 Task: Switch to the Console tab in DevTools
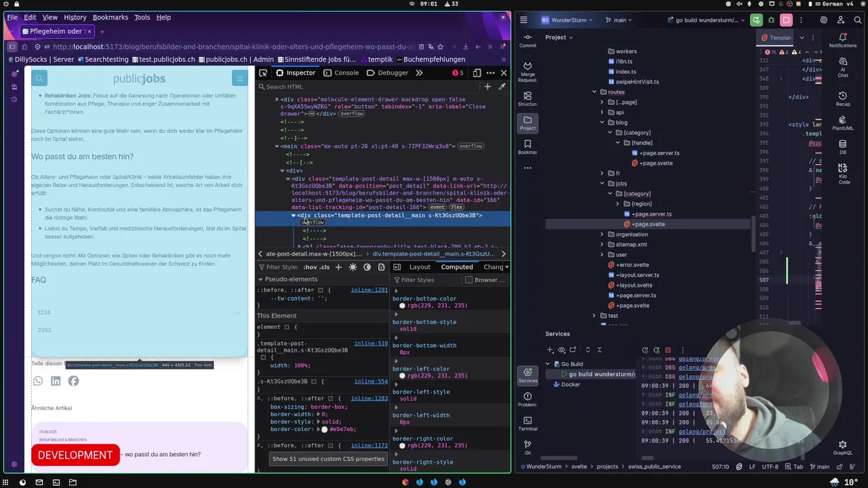(340, 73)
